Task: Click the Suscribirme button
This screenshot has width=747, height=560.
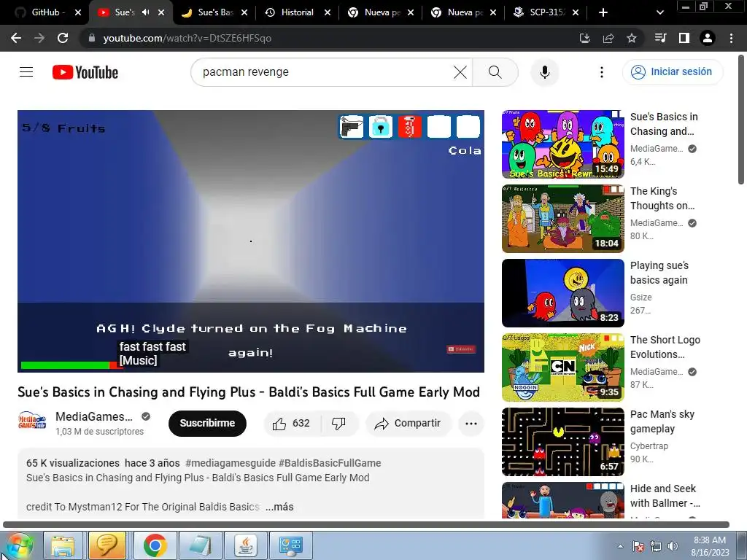Action: 207,424
